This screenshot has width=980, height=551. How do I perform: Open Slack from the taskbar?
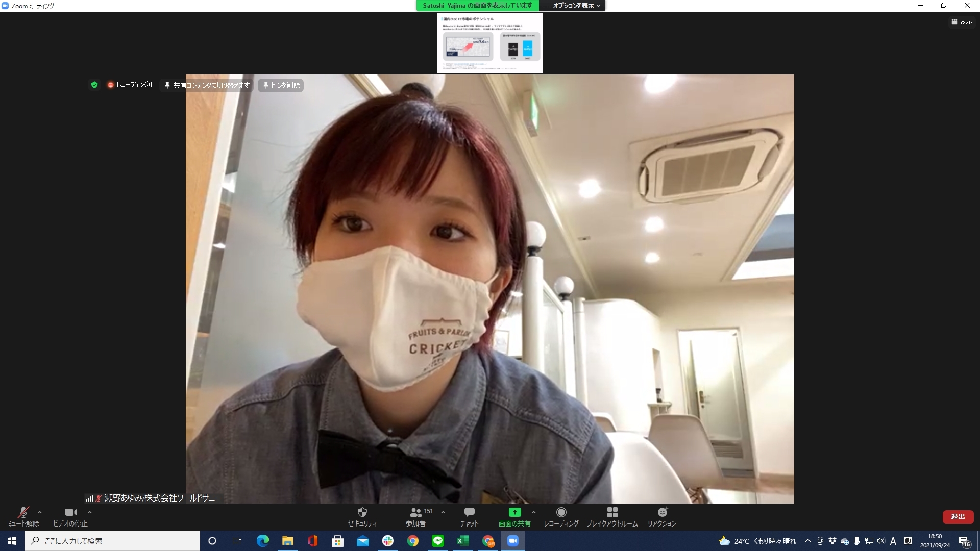(388, 541)
